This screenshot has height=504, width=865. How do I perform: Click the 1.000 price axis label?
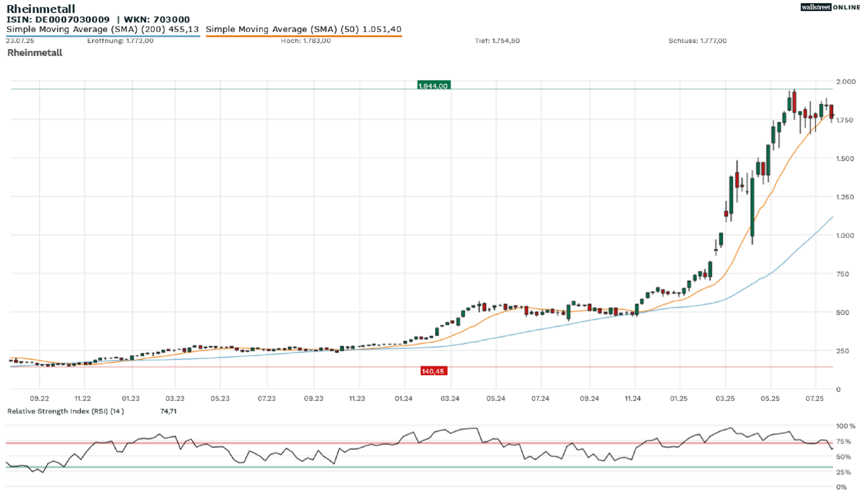pos(845,235)
